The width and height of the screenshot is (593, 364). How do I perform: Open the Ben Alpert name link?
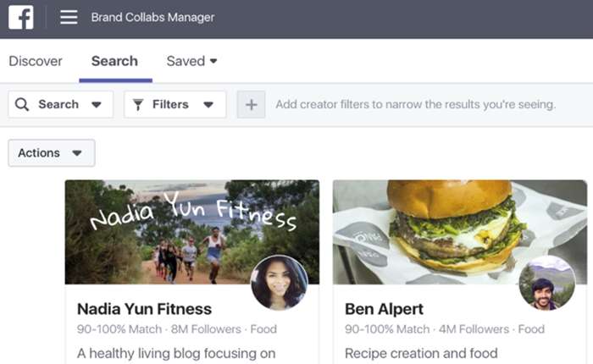point(384,309)
